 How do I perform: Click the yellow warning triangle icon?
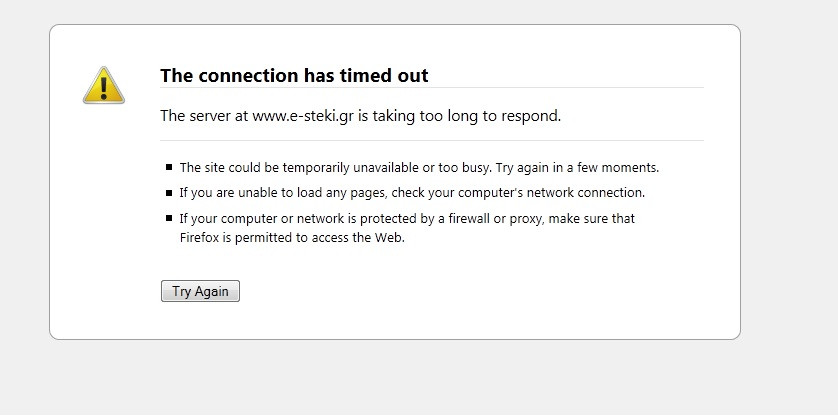pos(103,85)
